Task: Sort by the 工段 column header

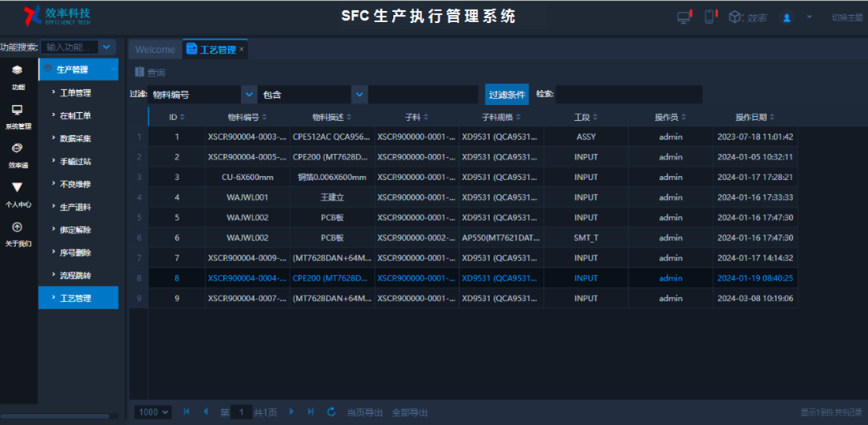Action: tap(586, 117)
